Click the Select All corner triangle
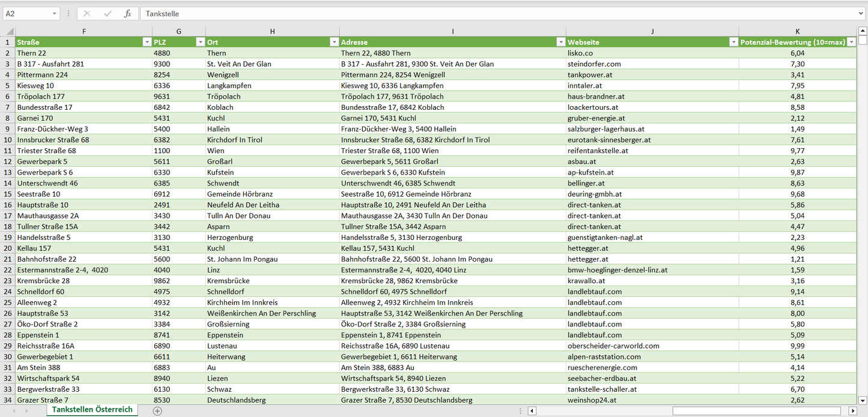The height and width of the screenshot is (417, 868). pyautogui.click(x=8, y=31)
